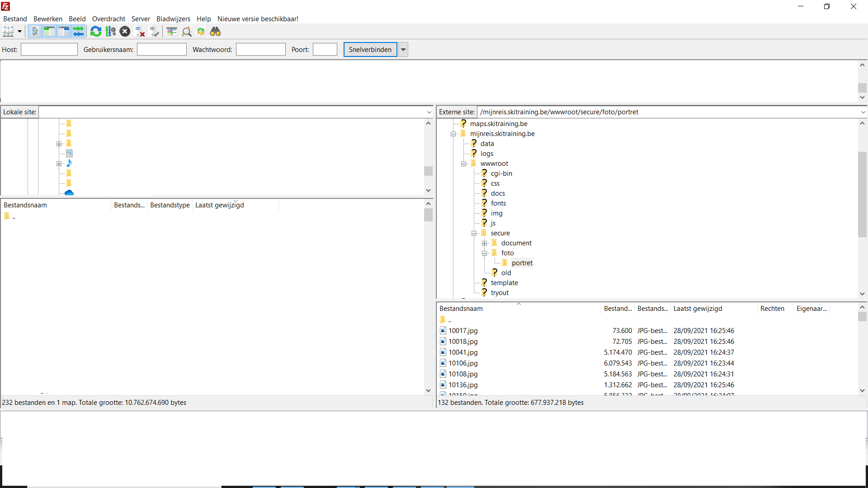This screenshot has height=488, width=868.
Task: Sort local files by Bestandstype column
Action: coord(170,205)
